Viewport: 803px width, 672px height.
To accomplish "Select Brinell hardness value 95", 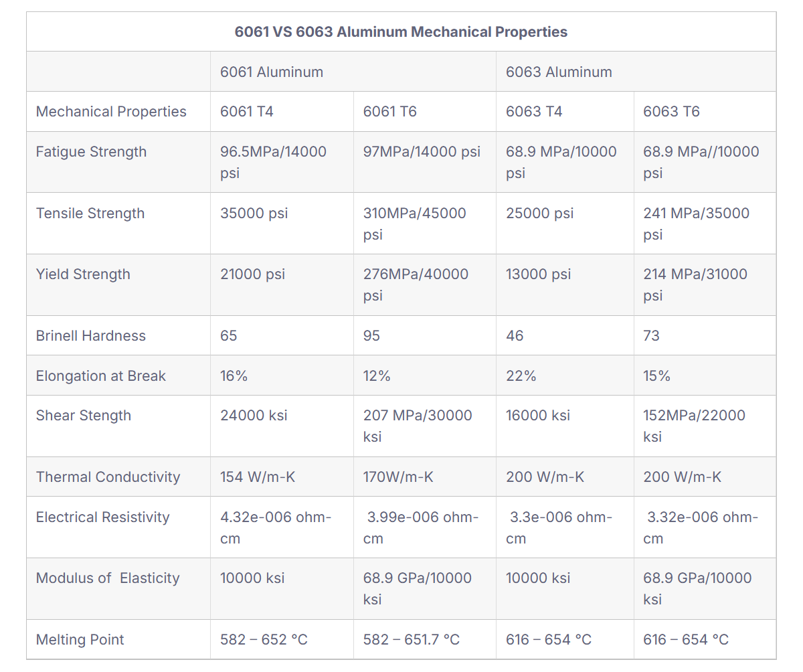I will [371, 335].
